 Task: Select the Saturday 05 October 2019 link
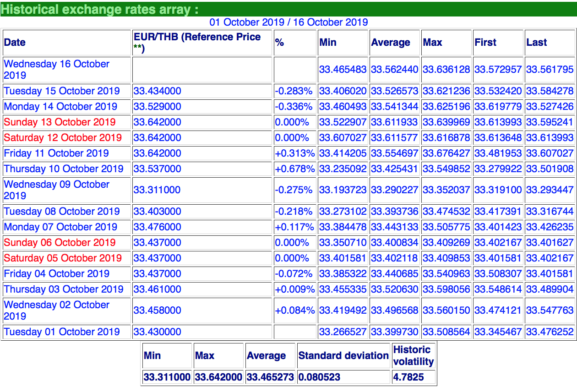pyautogui.click(x=63, y=258)
